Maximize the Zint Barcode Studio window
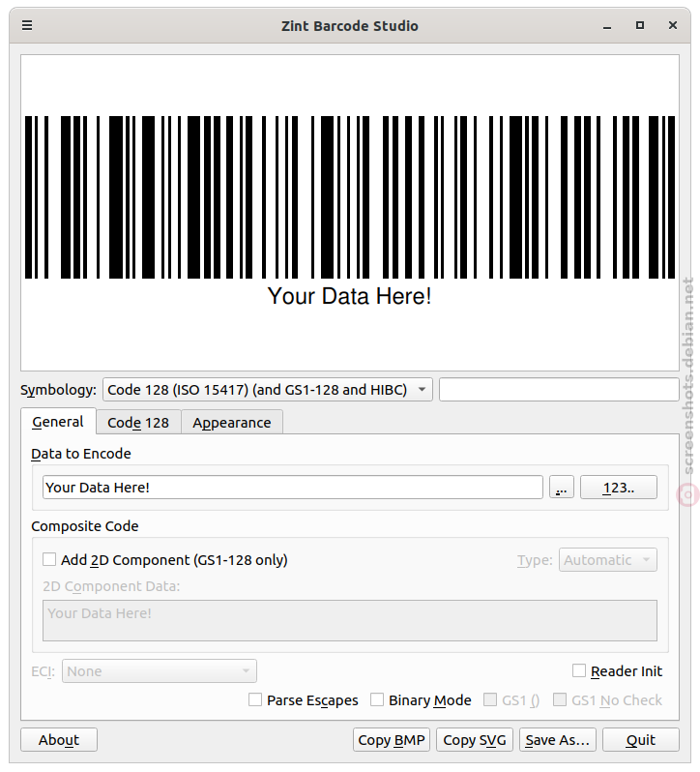Viewport: 700px width, 772px height. click(639, 25)
